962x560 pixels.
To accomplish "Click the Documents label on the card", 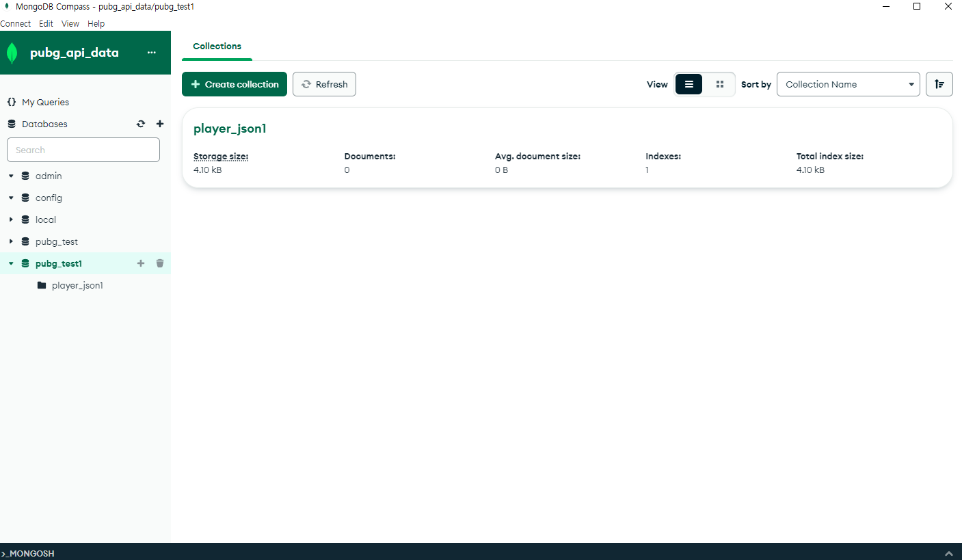I will point(370,157).
